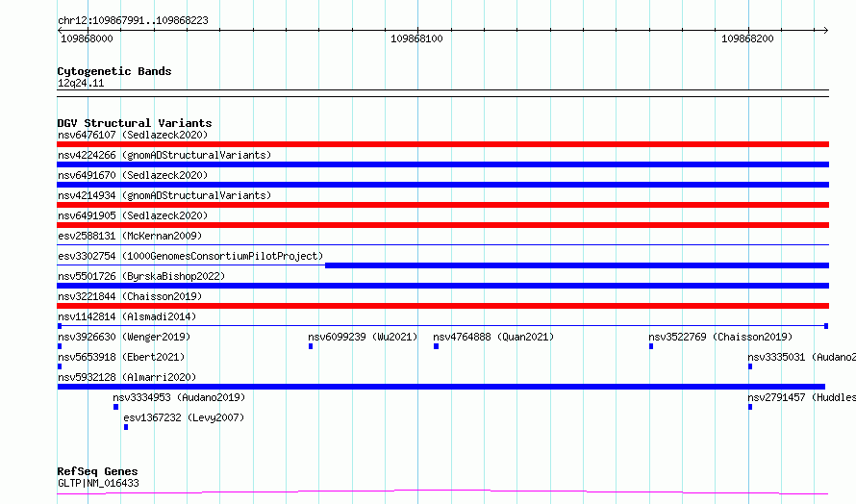Click the nsv6476107 red variant bar
Viewport: 856px width, 504px height.
coord(442,144)
